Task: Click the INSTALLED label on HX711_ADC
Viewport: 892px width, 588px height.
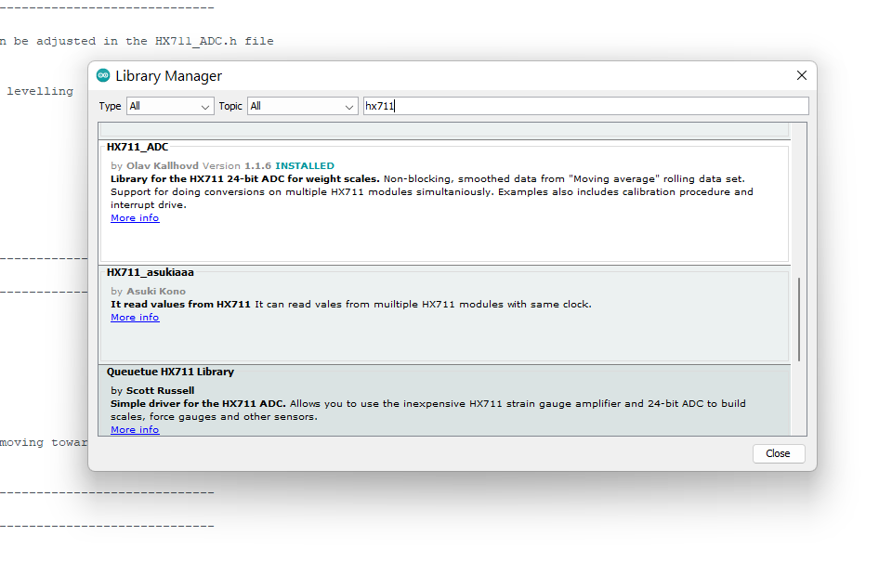Action: point(304,166)
